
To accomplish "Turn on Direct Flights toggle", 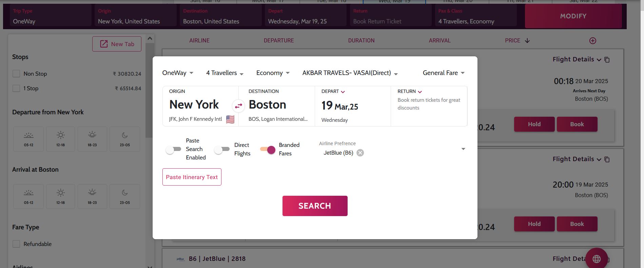I will tap(222, 149).
